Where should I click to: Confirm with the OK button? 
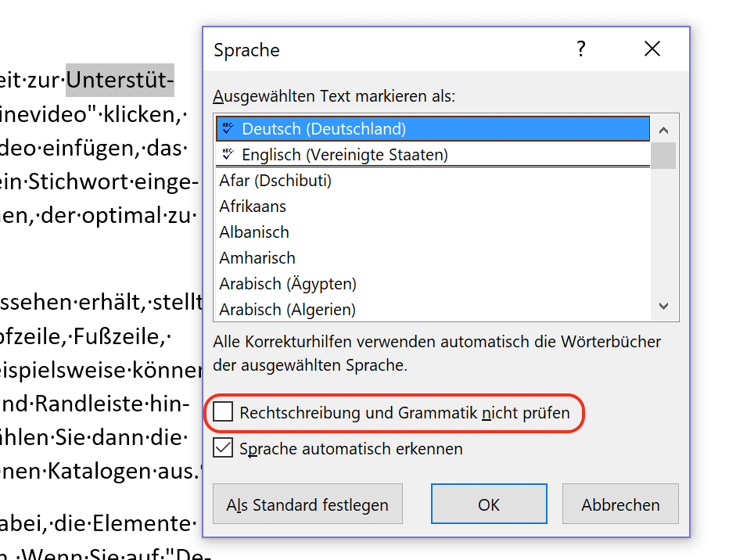[489, 504]
